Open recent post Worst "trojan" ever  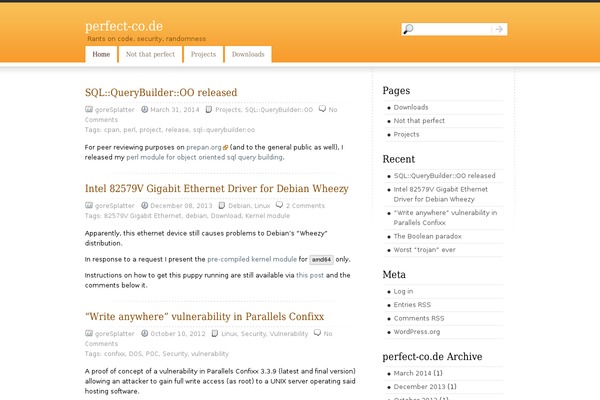[424, 250]
